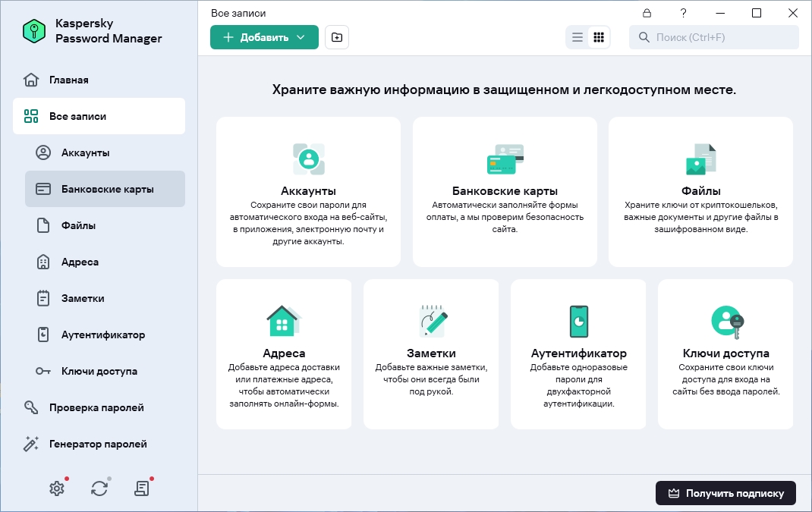The height and width of the screenshot is (512, 812).
Task: Click the notepad icon beside Заметки
Action: pyautogui.click(x=43, y=298)
